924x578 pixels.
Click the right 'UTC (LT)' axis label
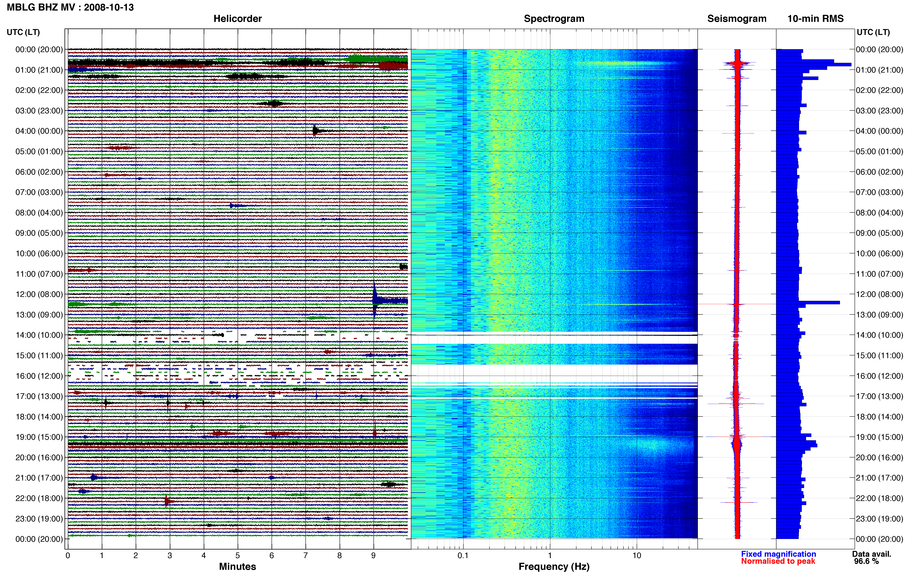pos(873,32)
